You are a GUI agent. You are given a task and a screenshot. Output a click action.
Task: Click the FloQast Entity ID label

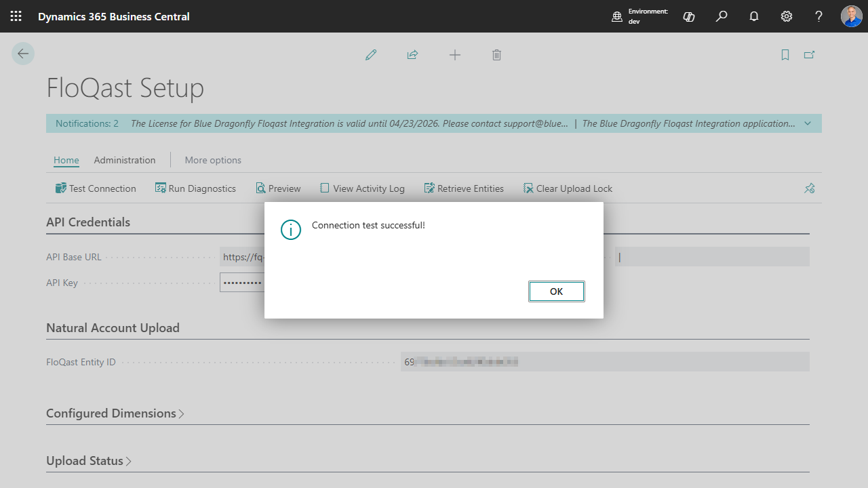pyautogui.click(x=81, y=362)
